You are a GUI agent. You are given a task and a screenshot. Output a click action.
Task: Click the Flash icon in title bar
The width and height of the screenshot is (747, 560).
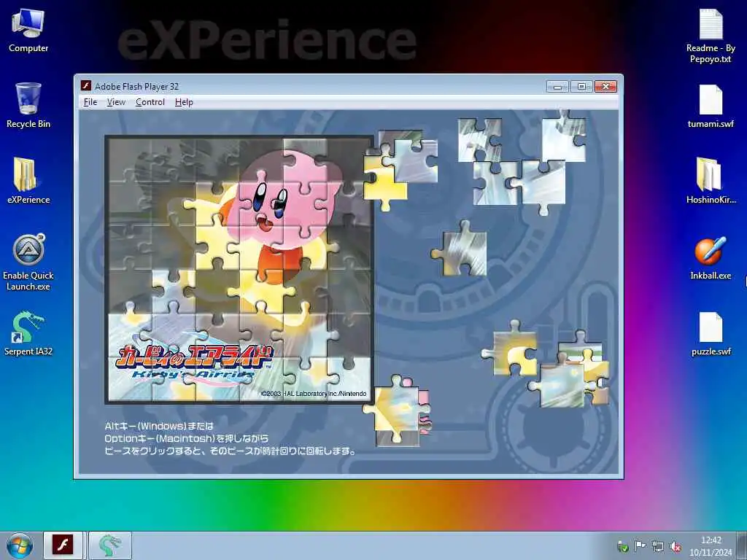(86, 86)
